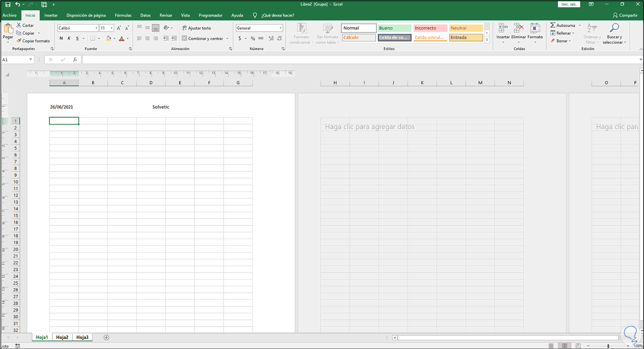Undo the last action
This screenshot has height=349, width=644.
[x=18, y=4]
